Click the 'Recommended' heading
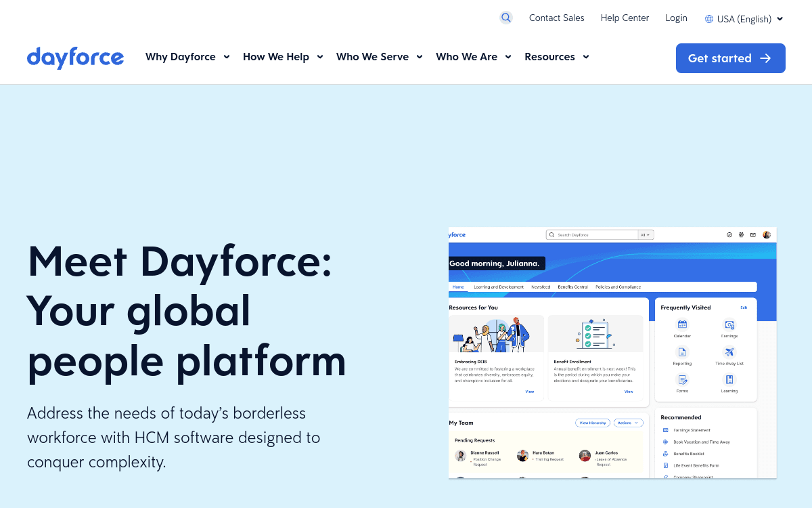812x508 pixels. (x=681, y=417)
